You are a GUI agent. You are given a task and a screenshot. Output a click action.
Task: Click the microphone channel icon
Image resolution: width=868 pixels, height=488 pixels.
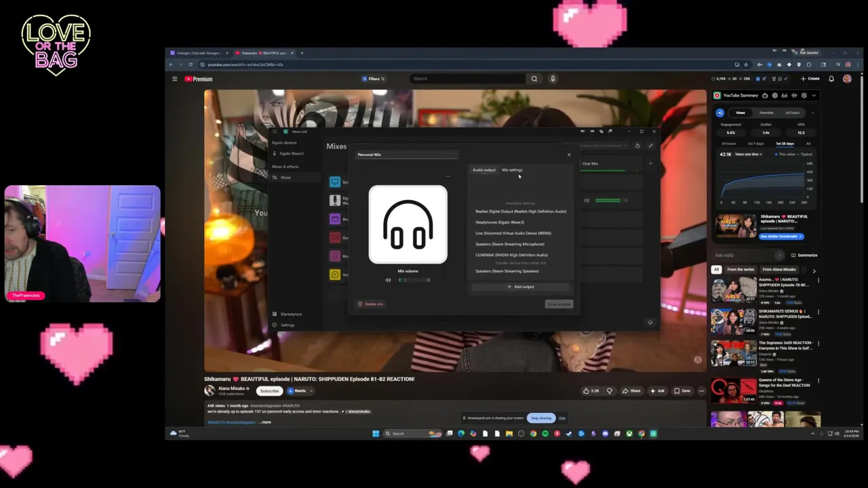[335, 201]
